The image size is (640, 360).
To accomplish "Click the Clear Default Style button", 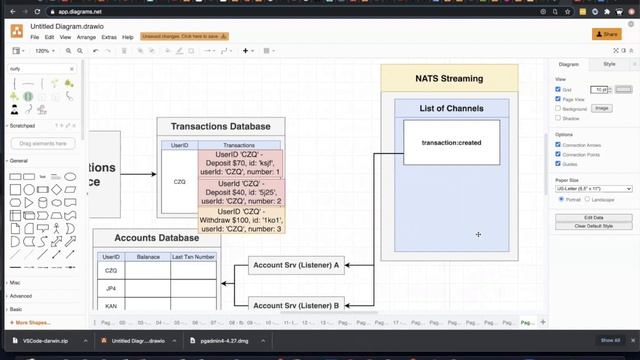I will [593, 226].
